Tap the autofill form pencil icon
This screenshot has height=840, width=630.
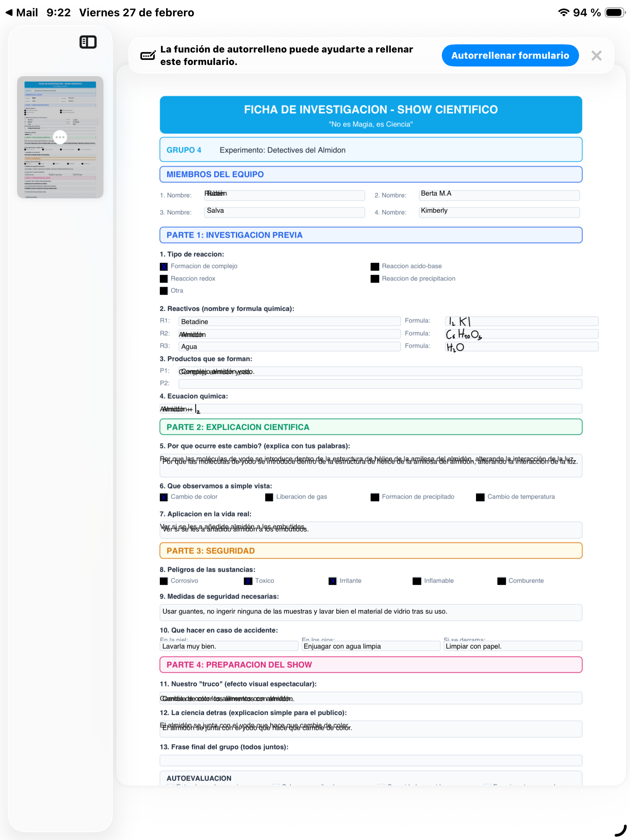pyautogui.click(x=148, y=56)
